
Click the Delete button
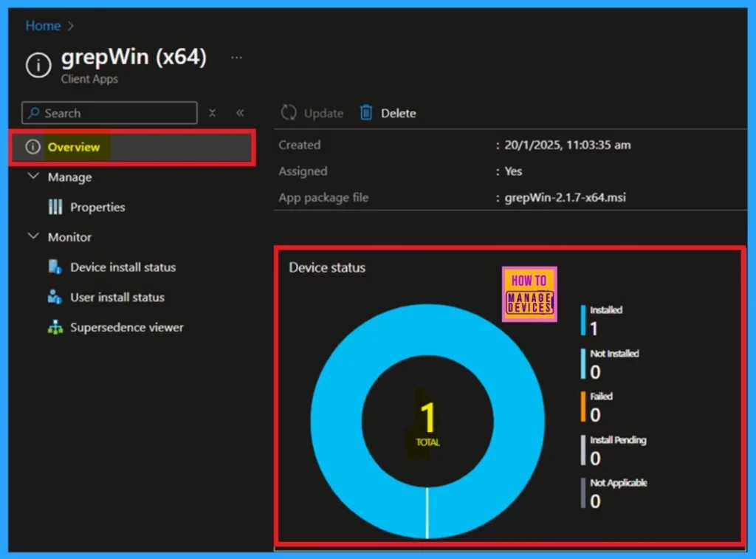(x=388, y=113)
